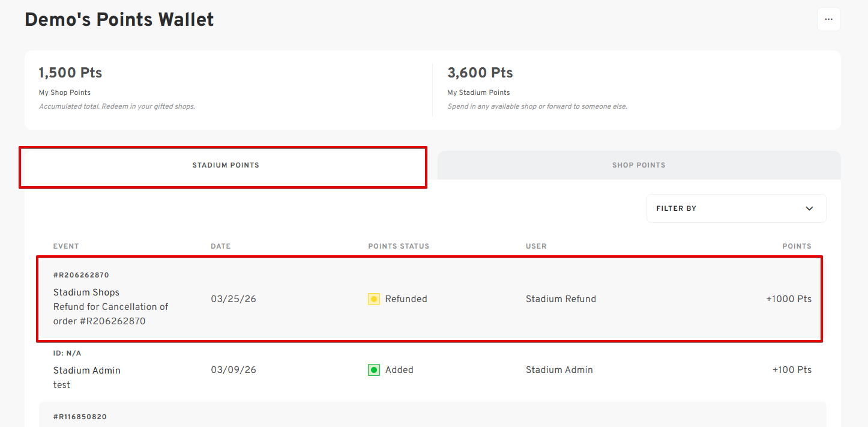Click the User column header
Image resolution: width=868 pixels, height=427 pixels.
click(x=536, y=246)
